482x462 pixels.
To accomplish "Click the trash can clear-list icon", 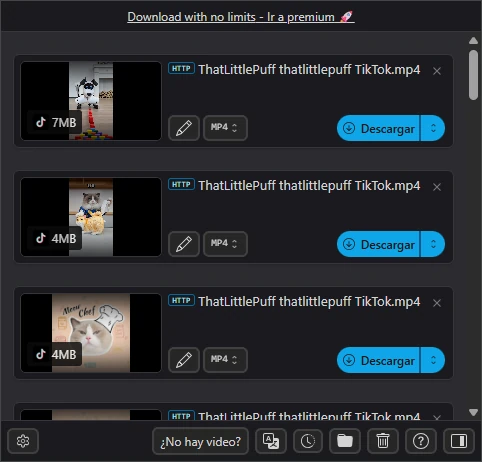I will [x=383, y=441].
